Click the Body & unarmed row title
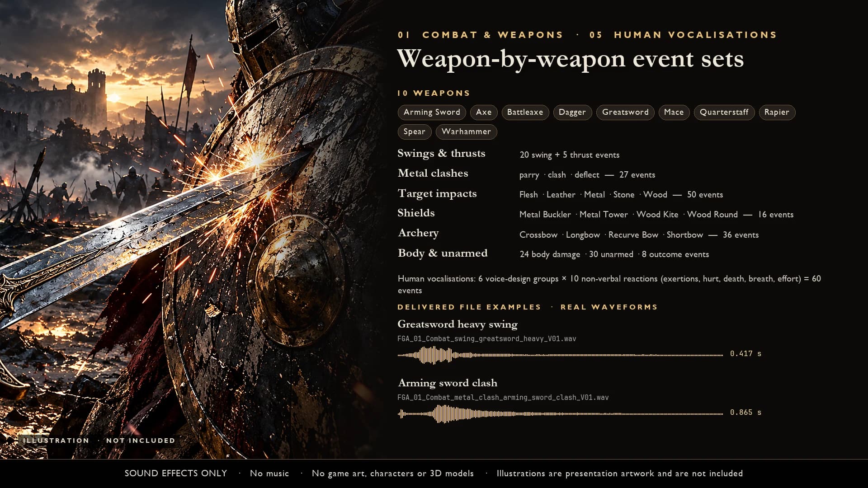 pyautogui.click(x=443, y=253)
